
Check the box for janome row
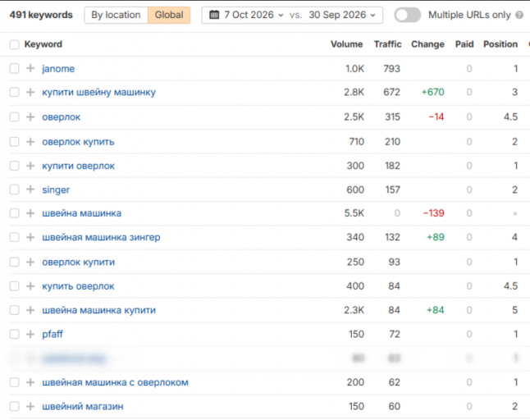click(x=14, y=68)
